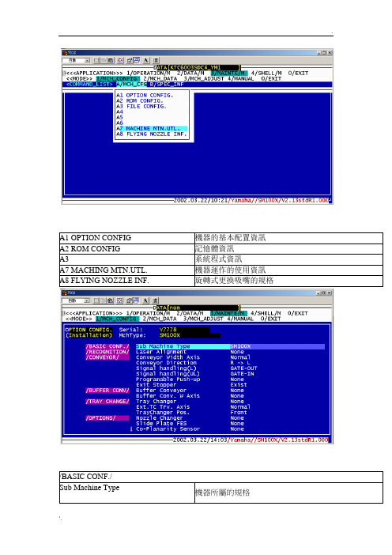The height and width of the screenshot is (555, 392).
Task: Open the font size dropdown in the OPTION CONFIG console
Action: 77,300
